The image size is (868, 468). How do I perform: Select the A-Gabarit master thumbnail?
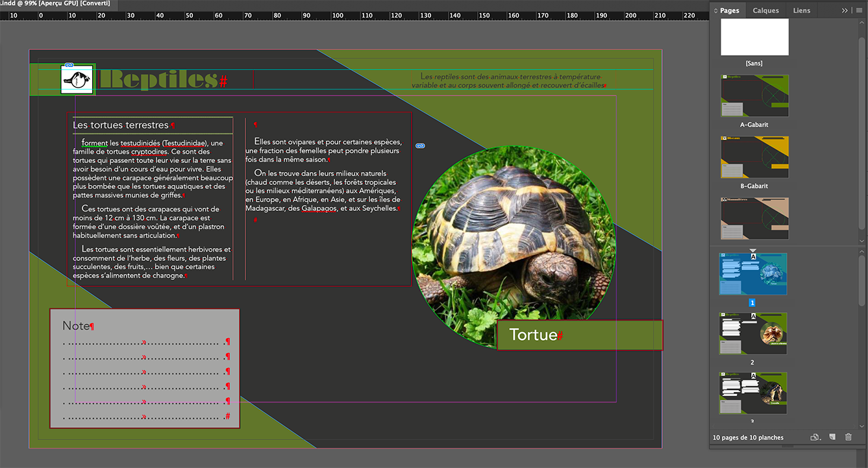[x=753, y=95]
